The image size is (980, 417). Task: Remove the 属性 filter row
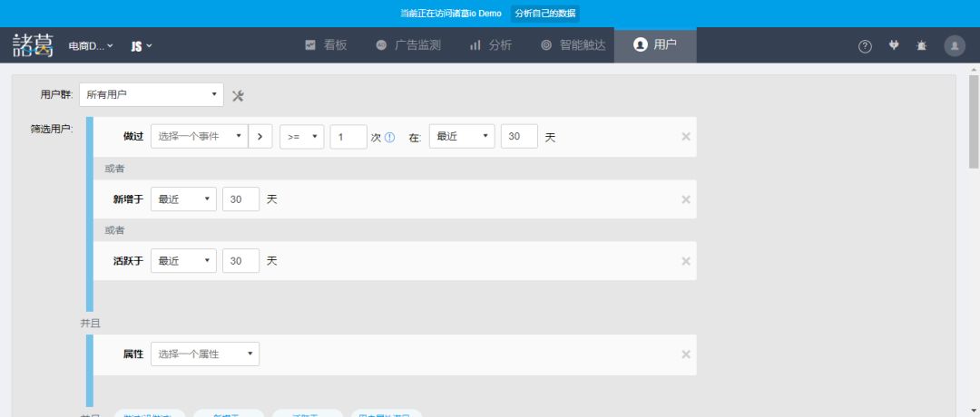coord(686,354)
